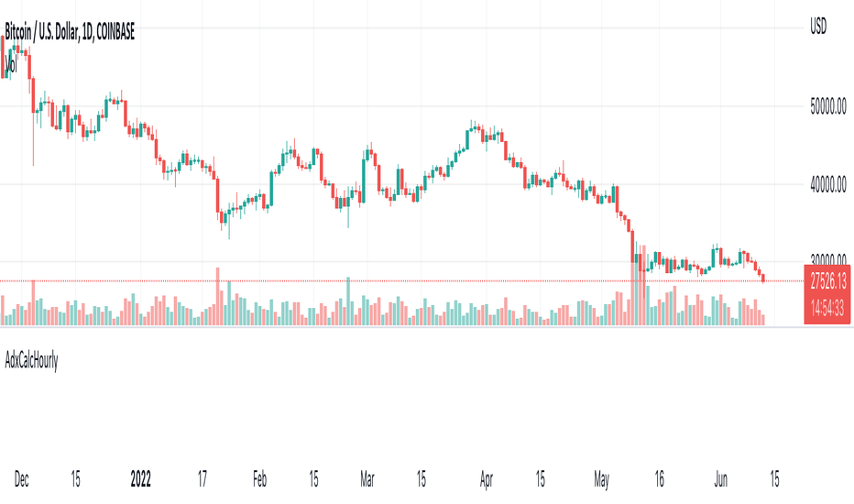Image resolution: width=854 pixels, height=504 pixels.
Task: Click the 2022 year marker on time axis
Action: point(140,479)
